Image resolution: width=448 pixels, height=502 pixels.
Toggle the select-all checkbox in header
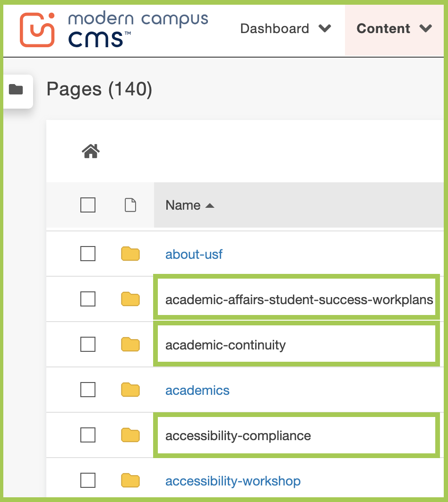coord(88,205)
